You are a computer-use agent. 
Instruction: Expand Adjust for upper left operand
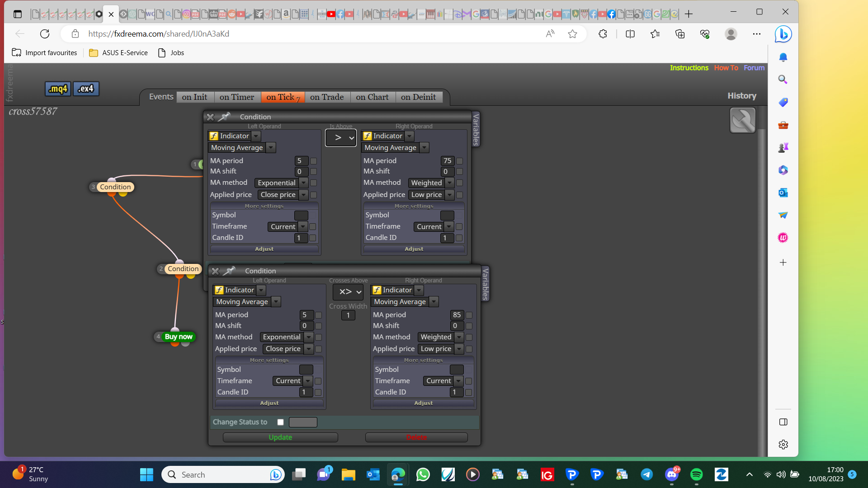[264, 249]
